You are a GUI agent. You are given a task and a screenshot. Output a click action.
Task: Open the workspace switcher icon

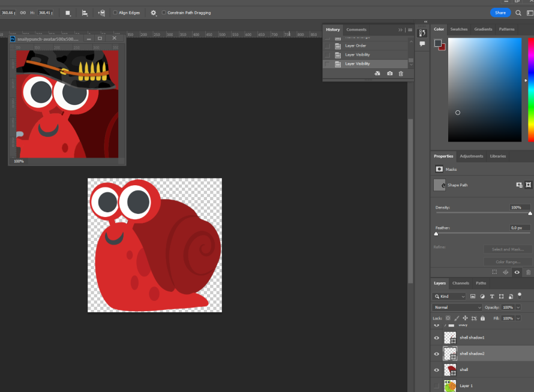(530, 13)
